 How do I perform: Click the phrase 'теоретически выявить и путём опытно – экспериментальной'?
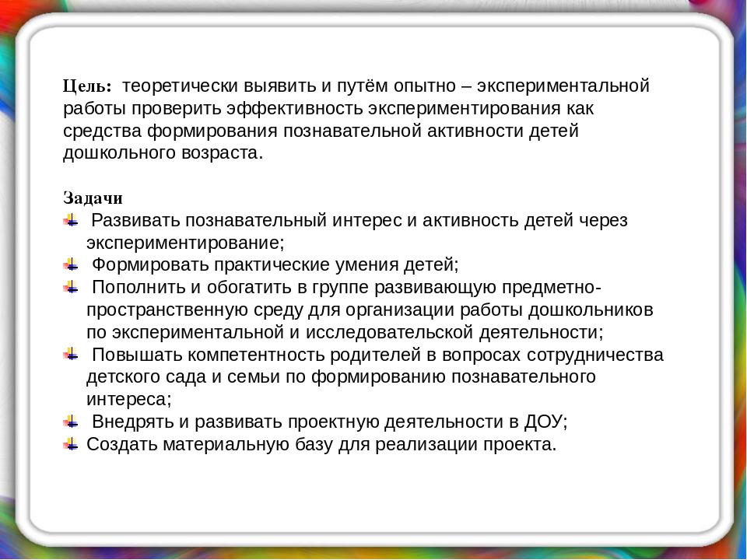click(386, 86)
